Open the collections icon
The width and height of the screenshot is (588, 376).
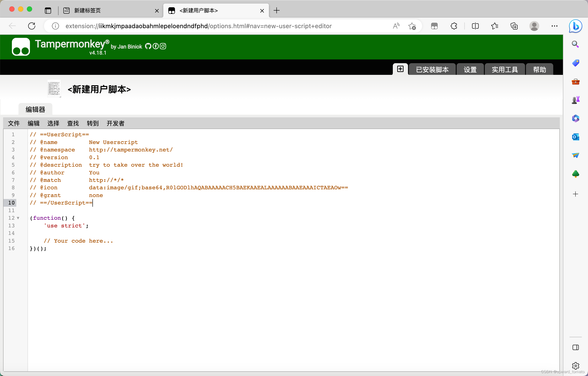pyautogui.click(x=514, y=26)
